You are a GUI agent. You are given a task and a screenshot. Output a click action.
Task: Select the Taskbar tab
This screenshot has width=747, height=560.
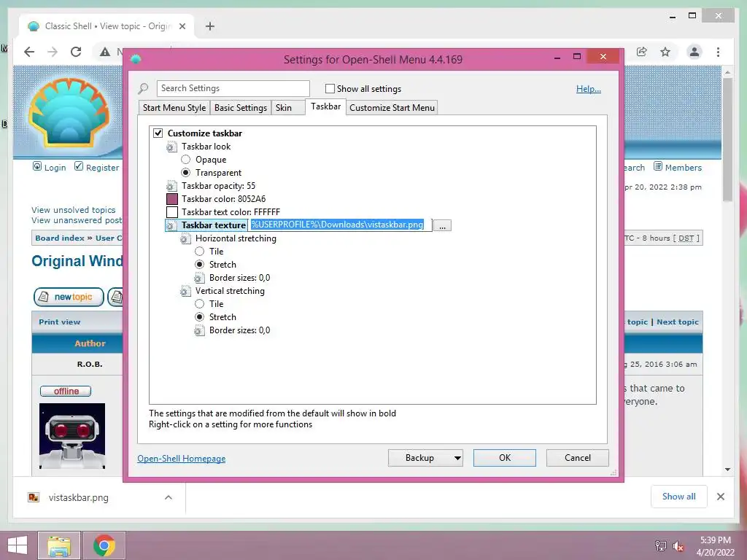tap(326, 106)
